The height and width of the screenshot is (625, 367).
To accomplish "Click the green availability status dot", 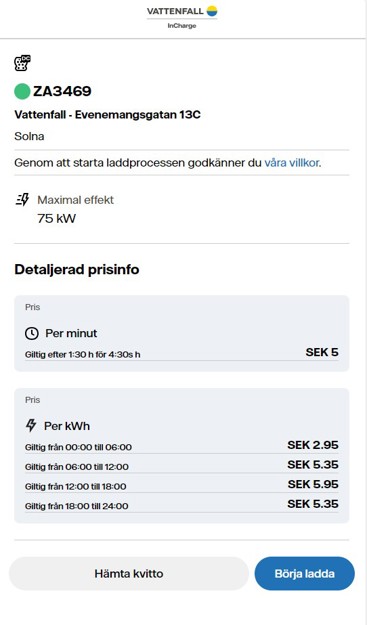I will (x=22, y=91).
